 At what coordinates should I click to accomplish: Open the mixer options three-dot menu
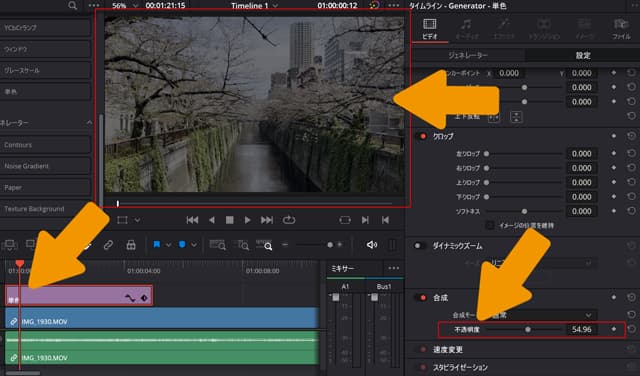tap(394, 268)
